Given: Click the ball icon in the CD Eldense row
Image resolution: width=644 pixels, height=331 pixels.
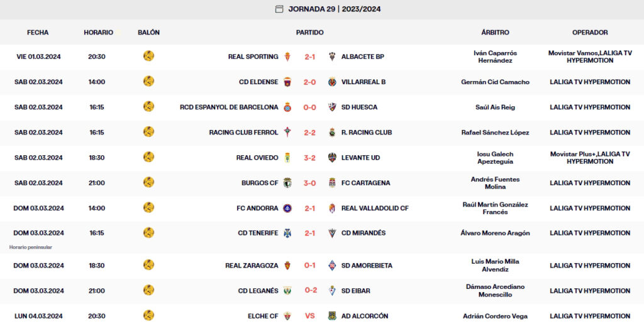Looking at the screenshot, I should pyautogui.click(x=148, y=81).
